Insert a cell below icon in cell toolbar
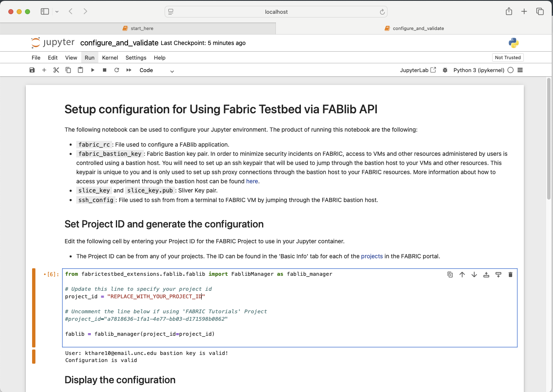 click(498, 275)
